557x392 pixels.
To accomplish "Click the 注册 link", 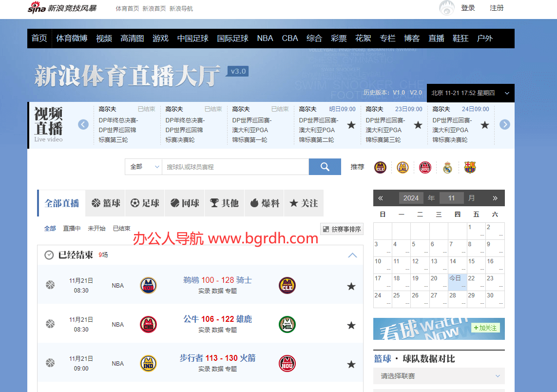I will pos(497,8).
